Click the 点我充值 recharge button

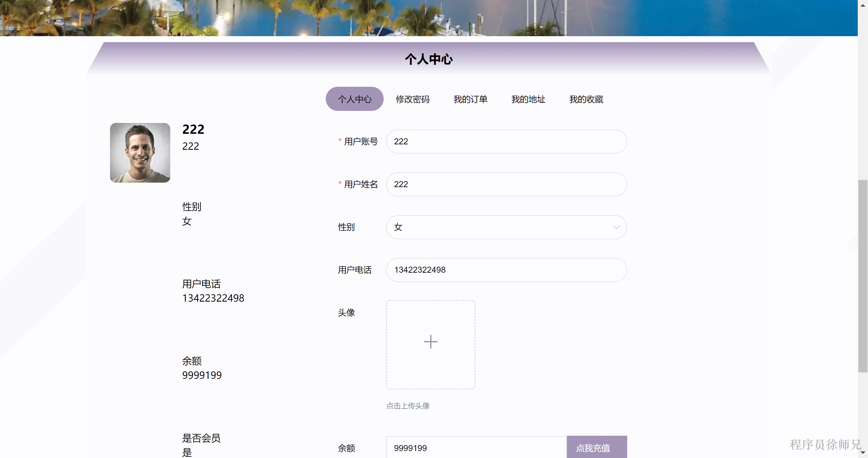(597, 448)
